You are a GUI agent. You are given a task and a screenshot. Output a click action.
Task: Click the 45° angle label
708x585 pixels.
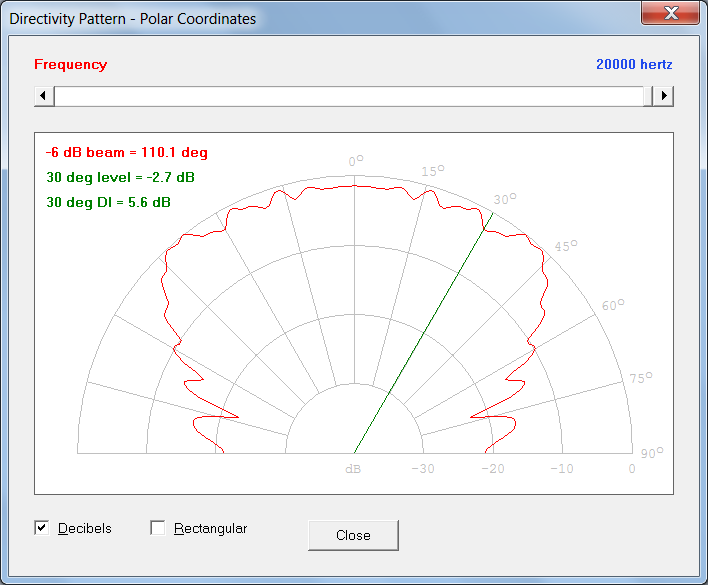click(x=566, y=246)
